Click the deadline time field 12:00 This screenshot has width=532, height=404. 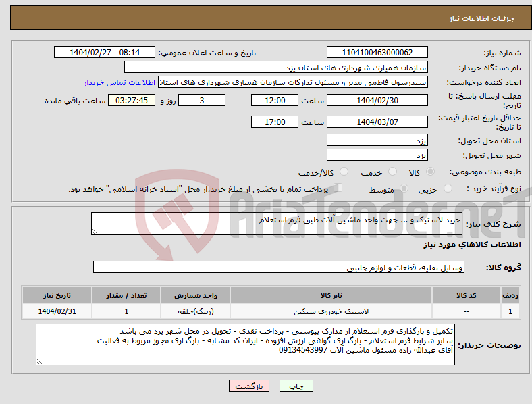tap(275, 101)
